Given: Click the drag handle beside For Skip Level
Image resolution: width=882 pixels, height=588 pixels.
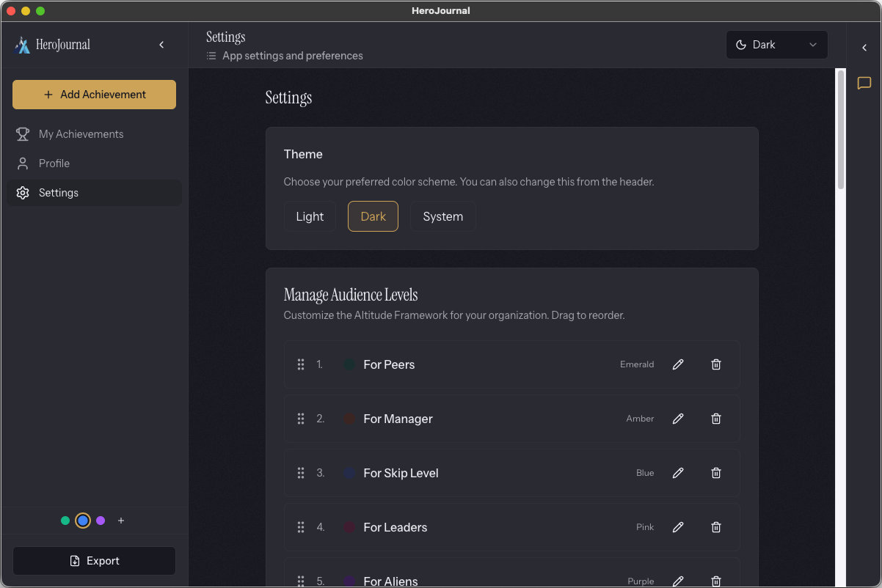Looking at the screenshot, I should point(301,473).
